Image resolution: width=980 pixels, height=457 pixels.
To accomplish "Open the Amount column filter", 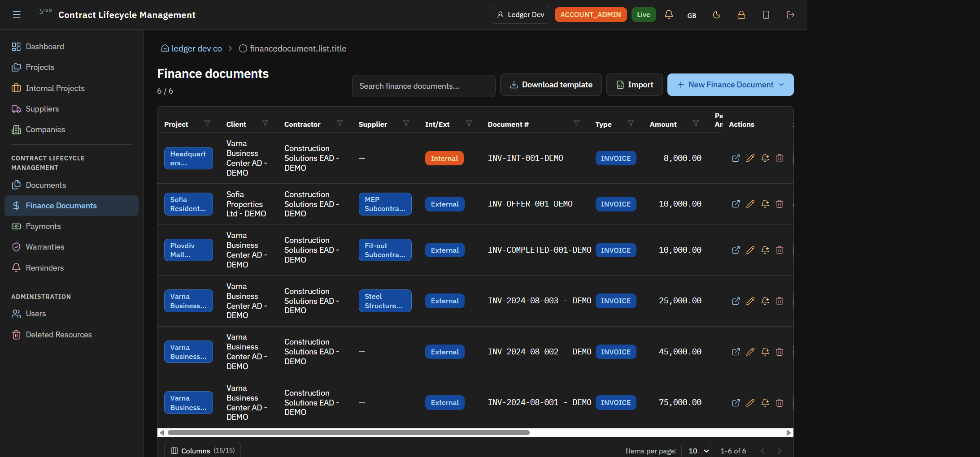I will (x=696, y=123).
